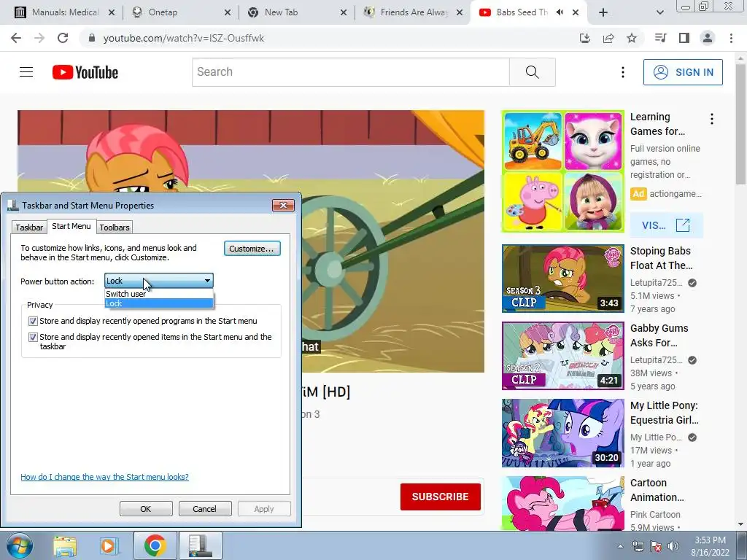Open the Windows Start orb

click(20, 545)
